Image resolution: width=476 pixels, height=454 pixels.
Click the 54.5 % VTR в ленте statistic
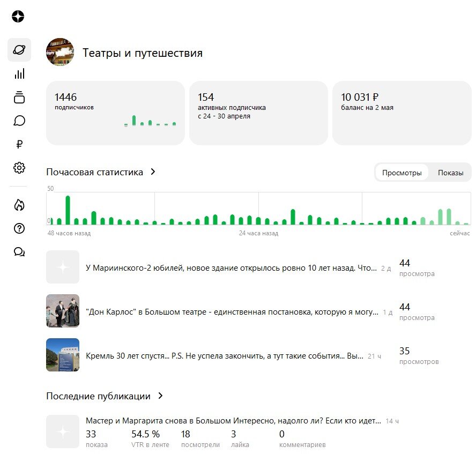point(150,439)
